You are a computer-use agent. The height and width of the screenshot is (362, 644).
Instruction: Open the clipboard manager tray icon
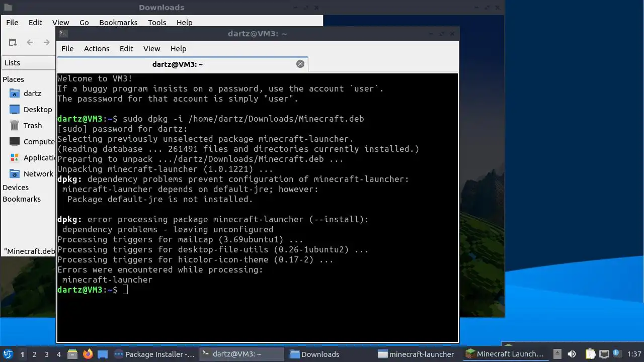[590, 354]
